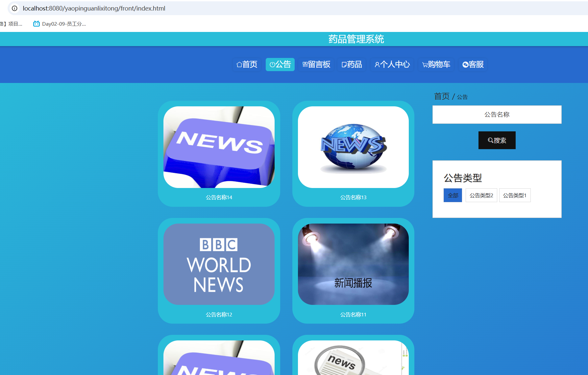Open the bottom-row magnifier news thumbnail
The height and width of the screenshot is (375, 588).
[x=353, y=358]
